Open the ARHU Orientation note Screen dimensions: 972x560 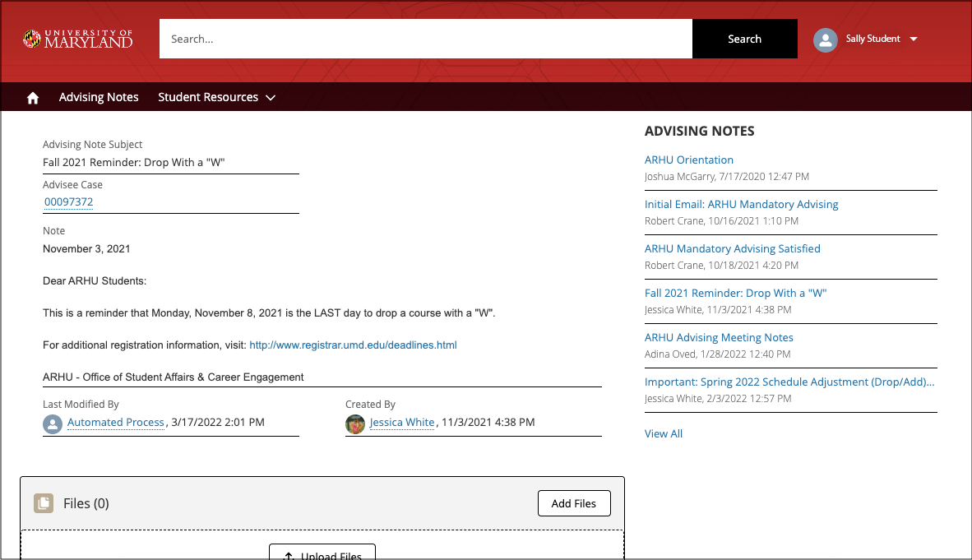688,160
